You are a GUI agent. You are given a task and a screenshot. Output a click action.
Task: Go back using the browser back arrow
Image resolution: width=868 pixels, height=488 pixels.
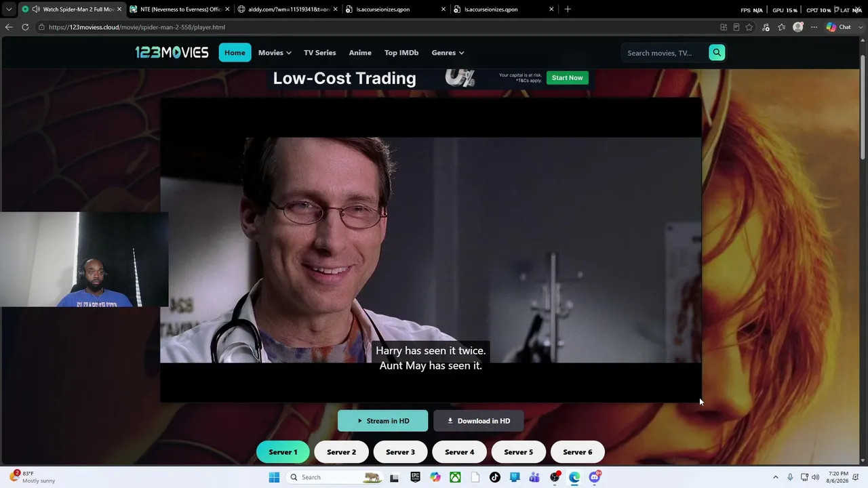(x=9, y=27)
